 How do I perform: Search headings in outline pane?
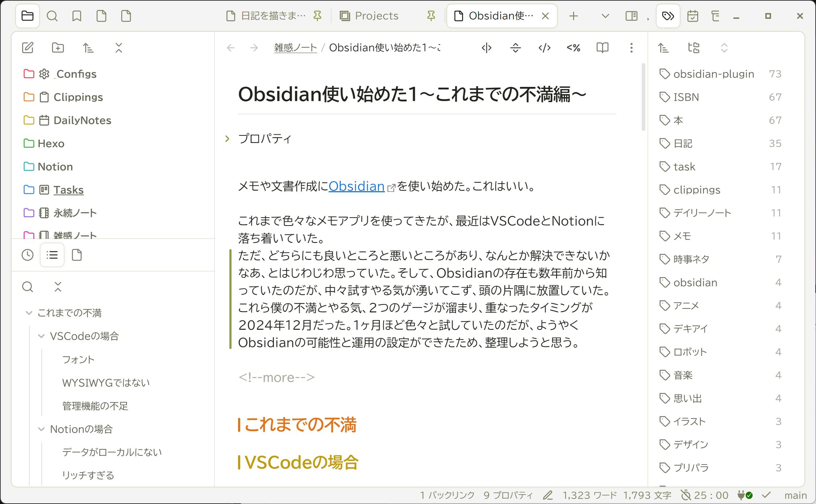28,287
